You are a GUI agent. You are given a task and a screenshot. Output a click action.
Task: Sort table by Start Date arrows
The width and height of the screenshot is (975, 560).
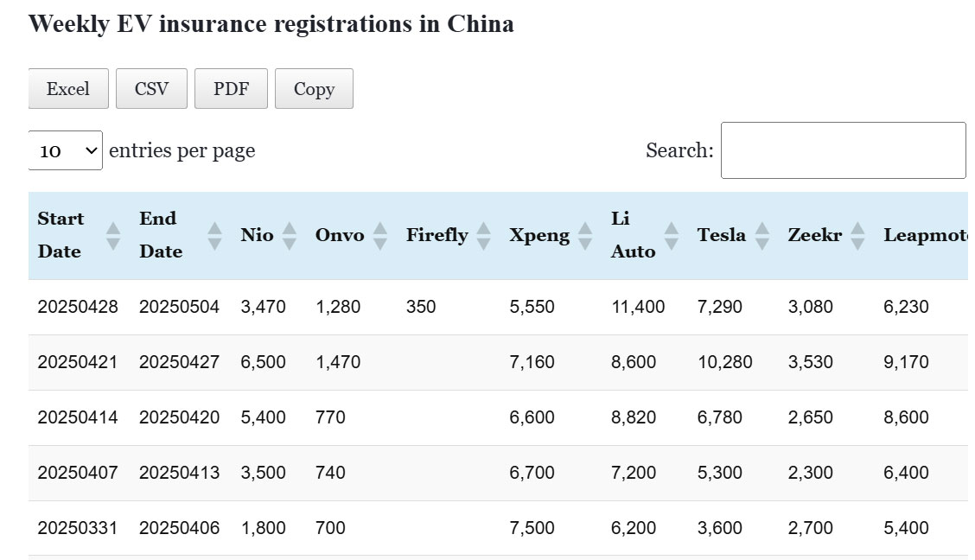coord(112,235)
